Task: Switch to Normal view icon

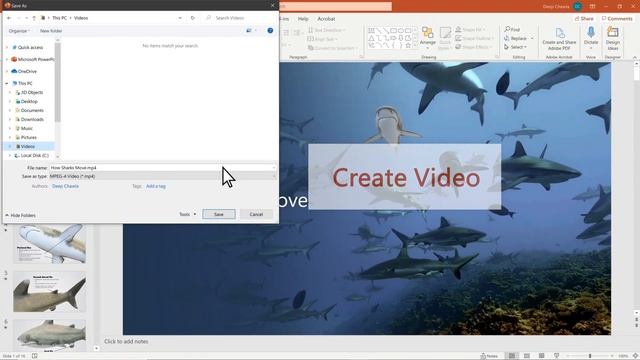Action: pos(511,356)
